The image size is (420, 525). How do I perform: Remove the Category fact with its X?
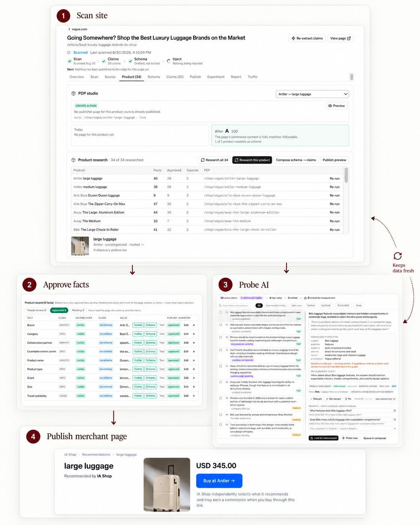click(x=194, y=334)
